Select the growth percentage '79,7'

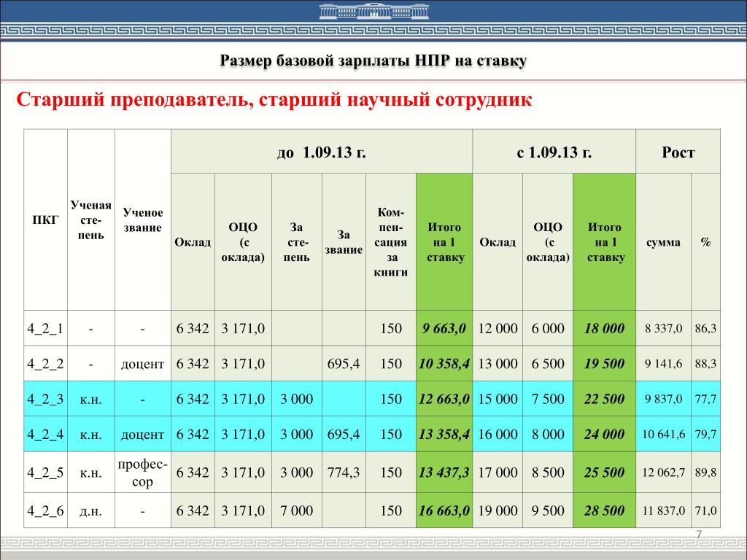click(x=705, y=435)
